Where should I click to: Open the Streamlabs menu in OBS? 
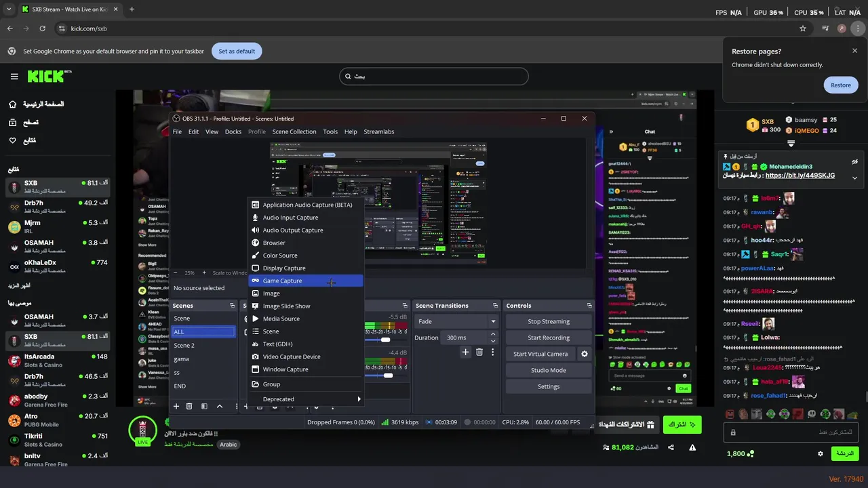pos(378,131)
